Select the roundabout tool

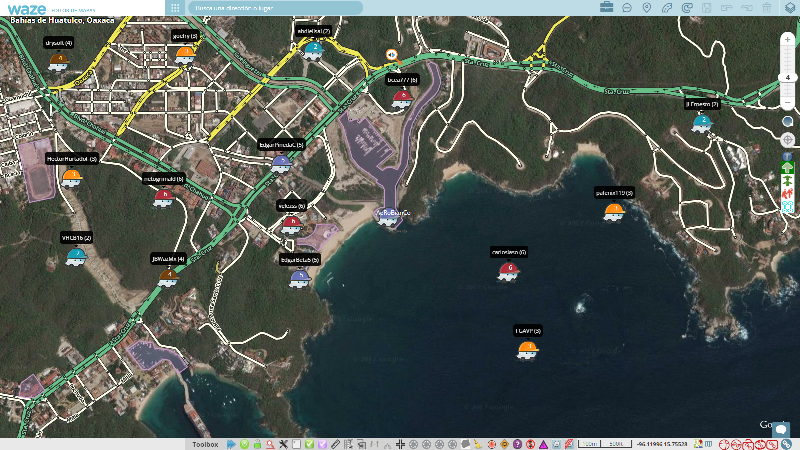click(x=687, y=8)
